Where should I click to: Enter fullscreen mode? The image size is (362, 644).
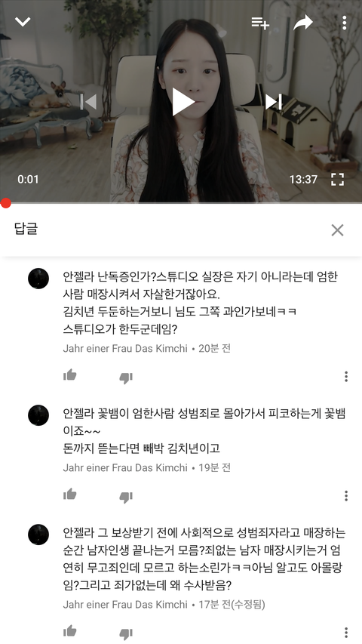tap(337, 179)
